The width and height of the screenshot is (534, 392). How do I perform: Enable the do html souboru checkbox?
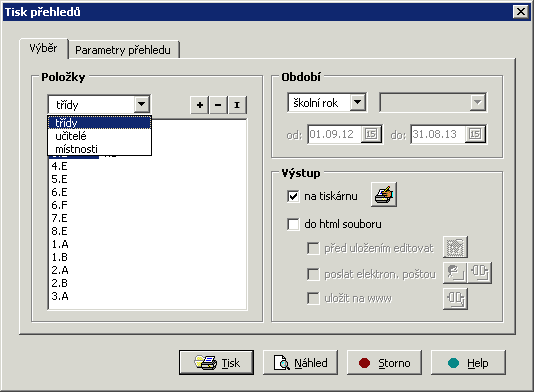click(293, 224)
